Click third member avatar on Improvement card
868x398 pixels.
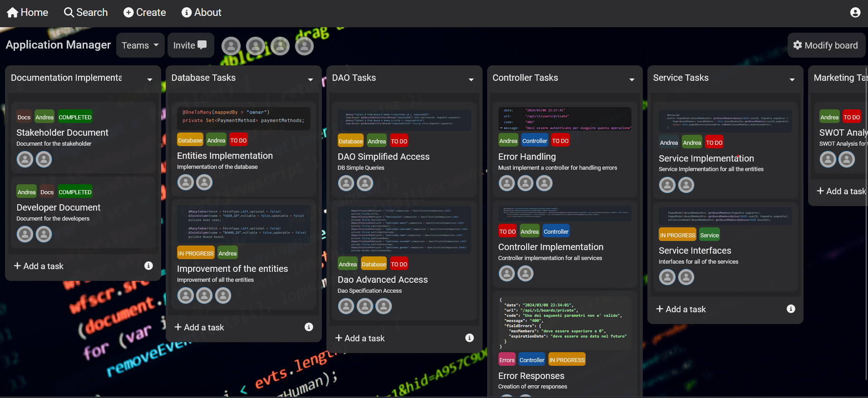(x=223, y=295)
